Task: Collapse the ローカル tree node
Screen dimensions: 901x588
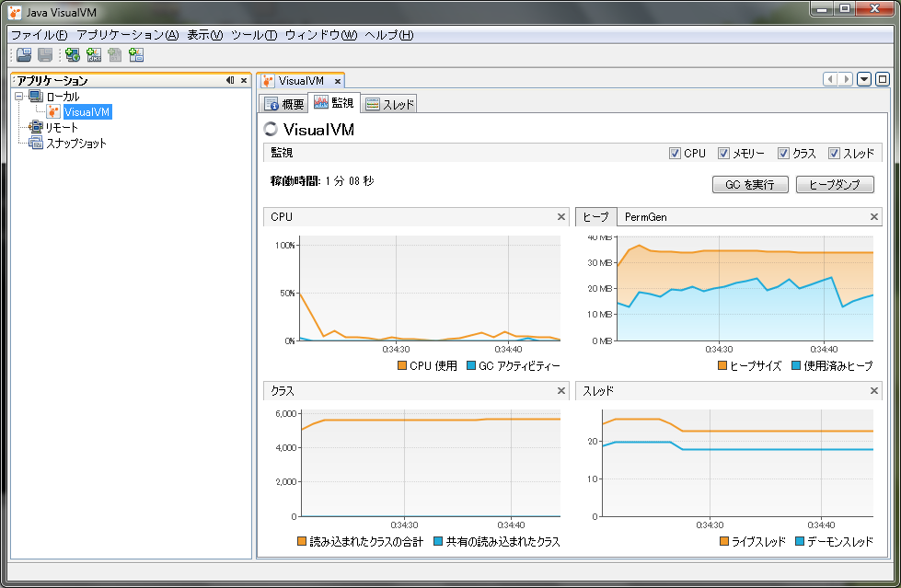Action: (19, 96)
